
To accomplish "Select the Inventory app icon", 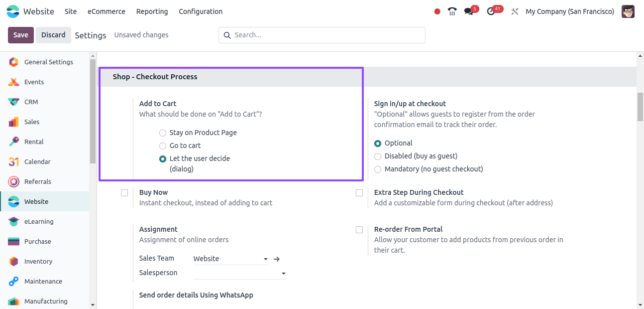I will point(14,261).
